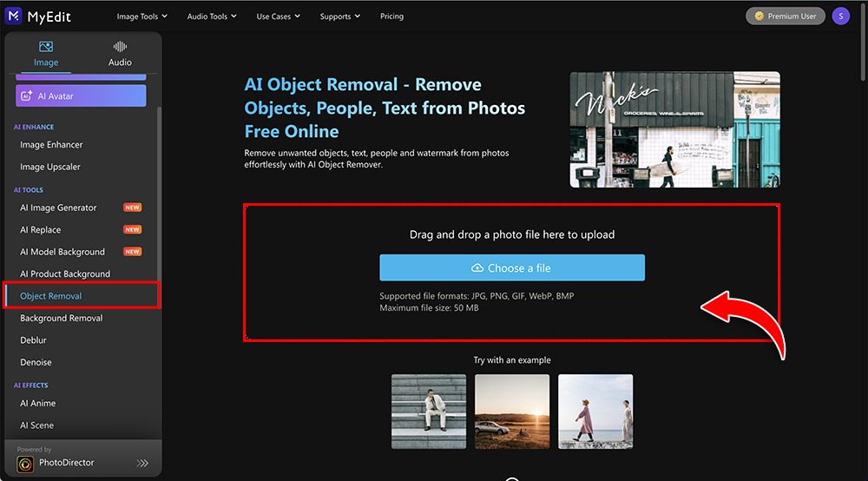Select Image Upscaler in sidebar
Screen dimensions: 868x481
coord(50,167)
